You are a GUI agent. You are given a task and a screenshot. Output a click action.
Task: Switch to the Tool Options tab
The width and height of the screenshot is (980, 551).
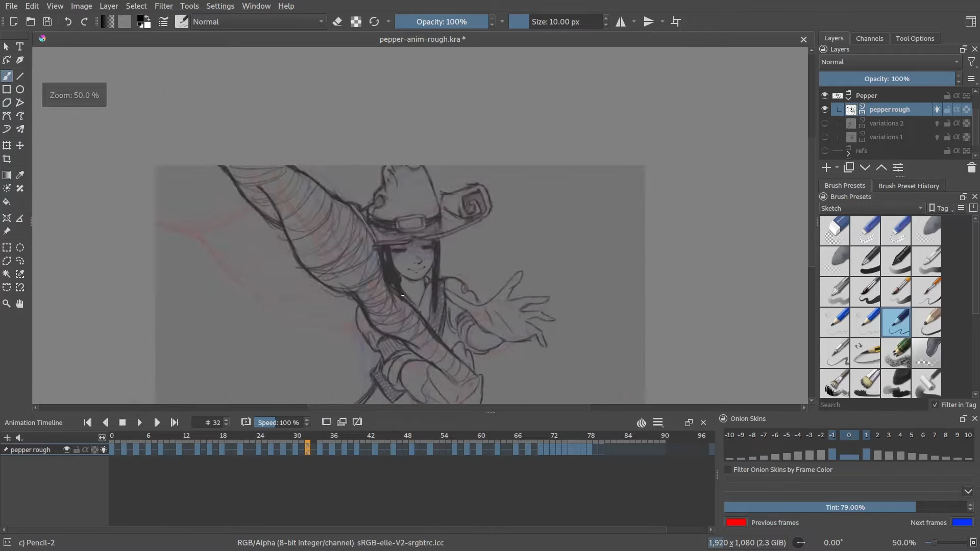coord(915,38)
